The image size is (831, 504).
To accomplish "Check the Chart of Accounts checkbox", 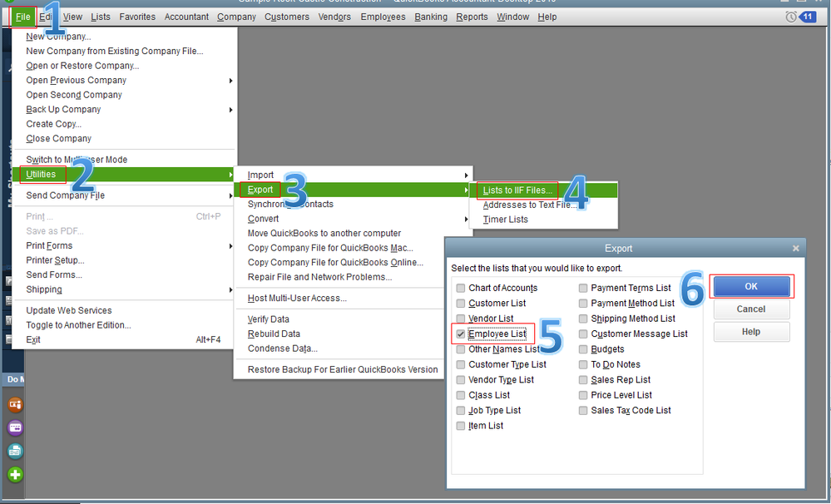I will (x=461, y=288).
